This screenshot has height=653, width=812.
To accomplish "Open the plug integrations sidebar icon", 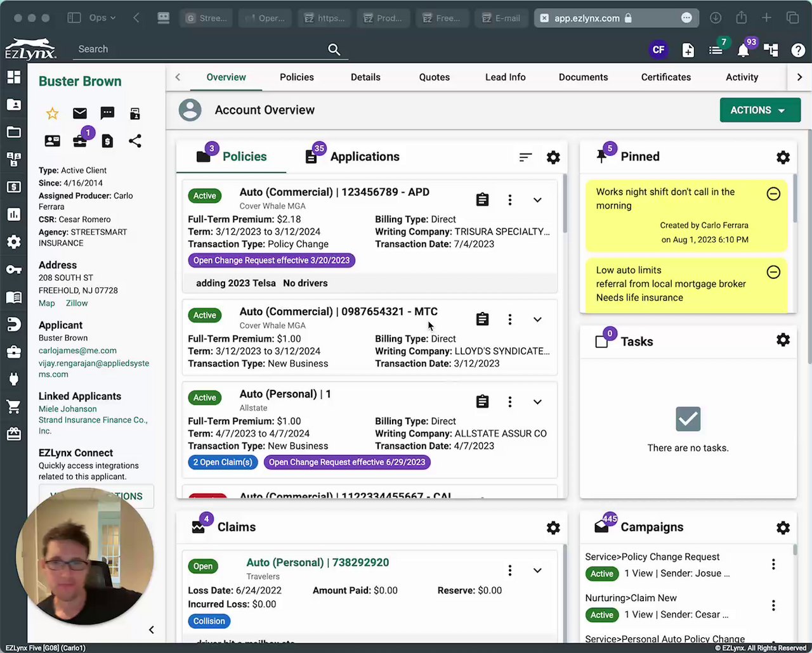I will click(x=13, y=379).
